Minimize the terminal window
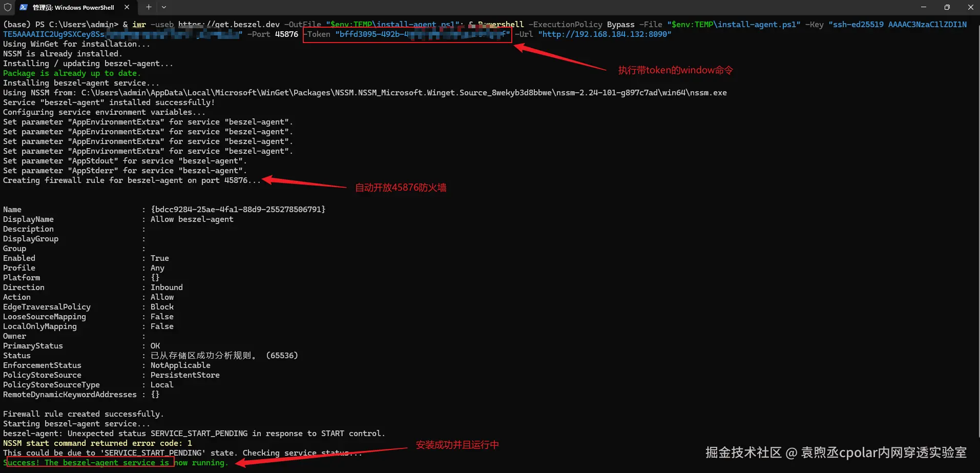Viewport: 980px width, 473px height. pos(924,7)
